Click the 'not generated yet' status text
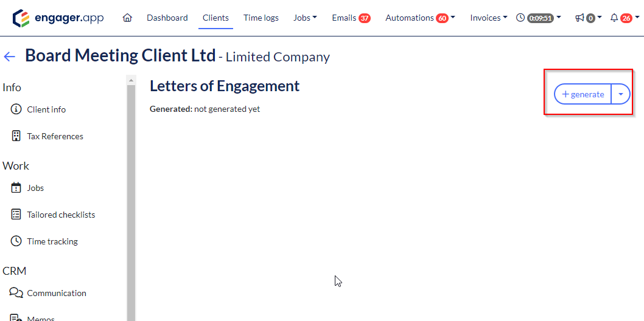 (227, 109)
